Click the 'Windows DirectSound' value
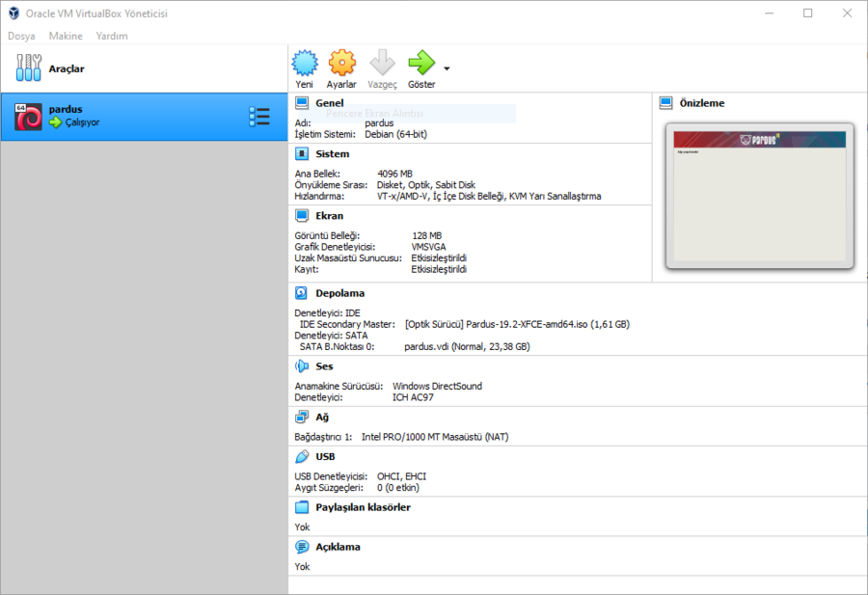Image resolution: width=868 pixels, height=595 pixels. coord(437,386)
